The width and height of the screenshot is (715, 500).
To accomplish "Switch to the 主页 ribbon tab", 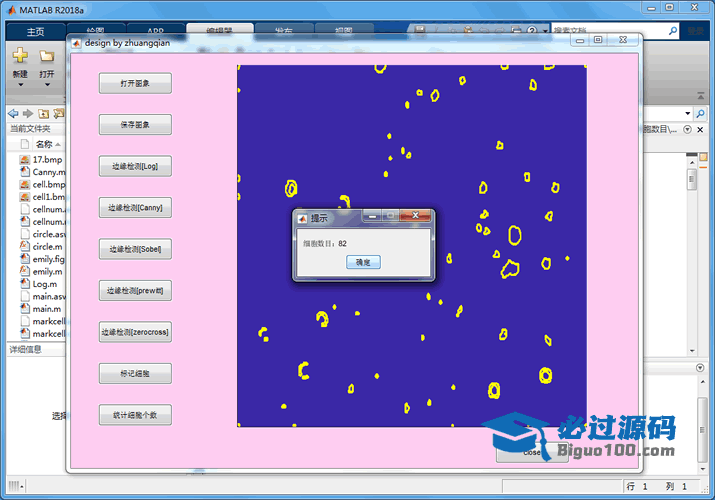I will [x=35, y=31].
